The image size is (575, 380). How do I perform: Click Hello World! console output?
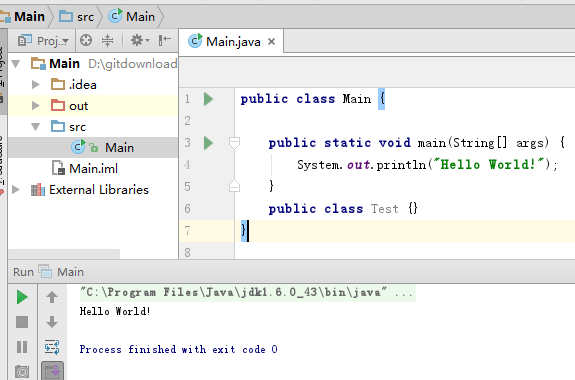[x=115, y=311]
